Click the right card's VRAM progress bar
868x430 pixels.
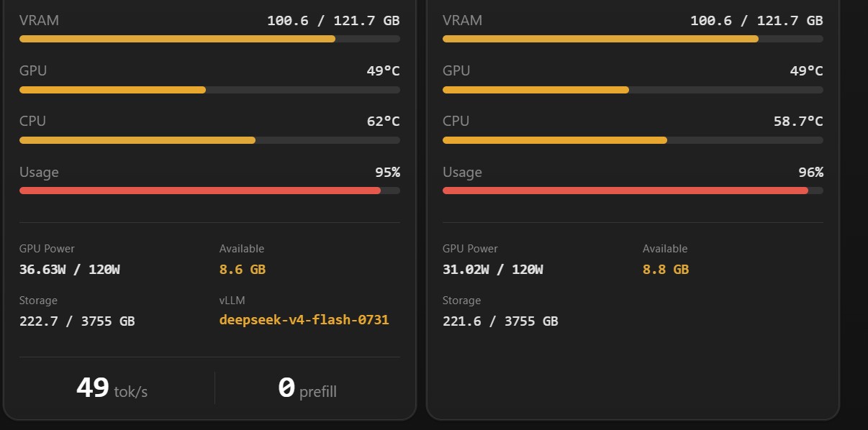click(633, 39)
